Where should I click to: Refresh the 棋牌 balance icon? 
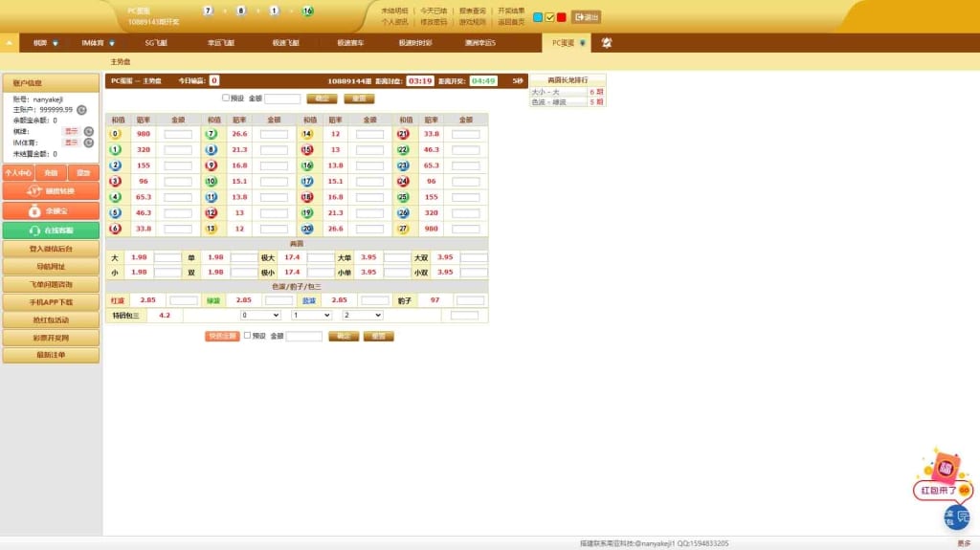tap(89, 131)
